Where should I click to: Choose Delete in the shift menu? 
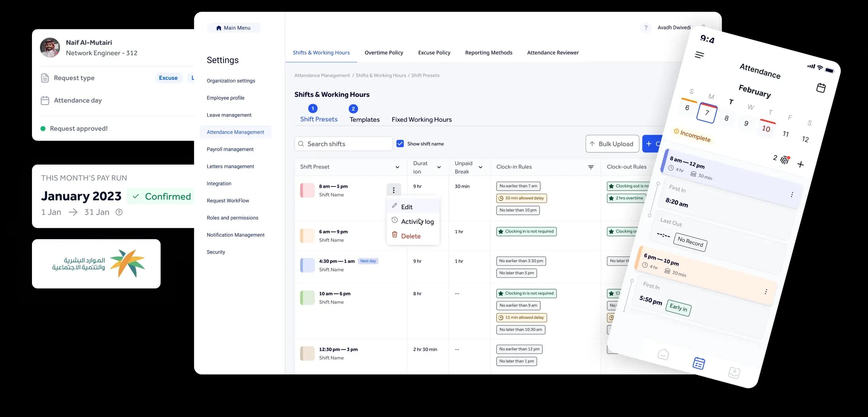click(411, 236)
